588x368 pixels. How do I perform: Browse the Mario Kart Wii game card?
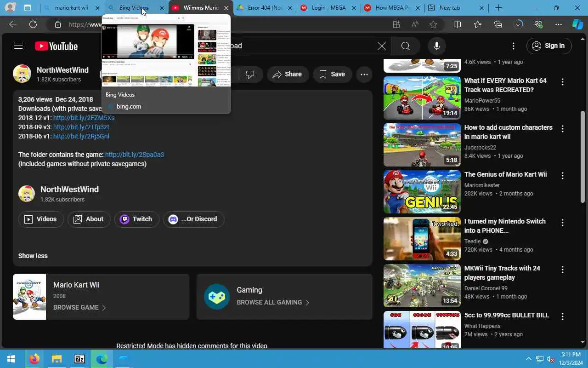click(x=101, y=297)
